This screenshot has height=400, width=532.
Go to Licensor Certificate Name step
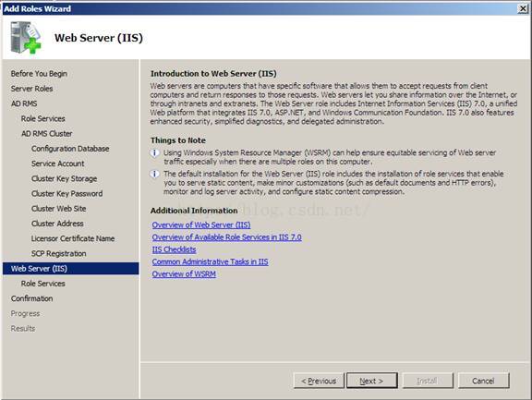pyautogui.click(x=73, y=238)
